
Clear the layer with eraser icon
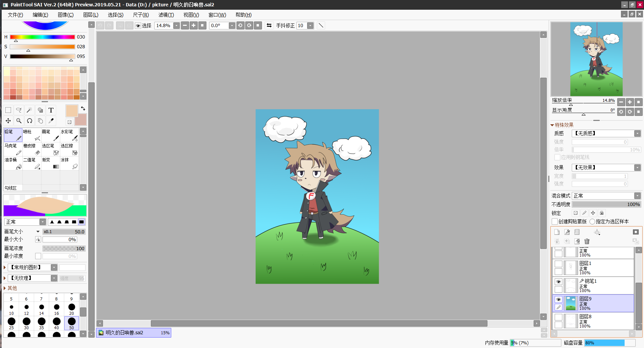pos(577,241)
